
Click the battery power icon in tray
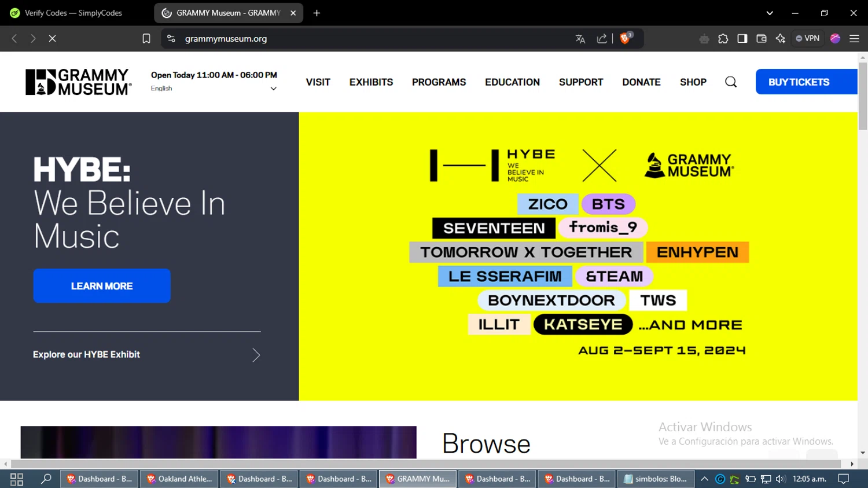click(x=751, y=479)
